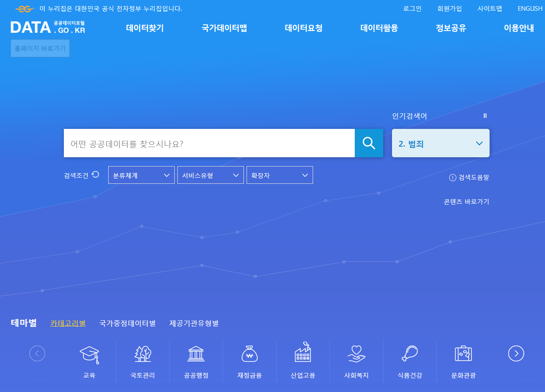Show next categories with right arrow

(516, 353)
